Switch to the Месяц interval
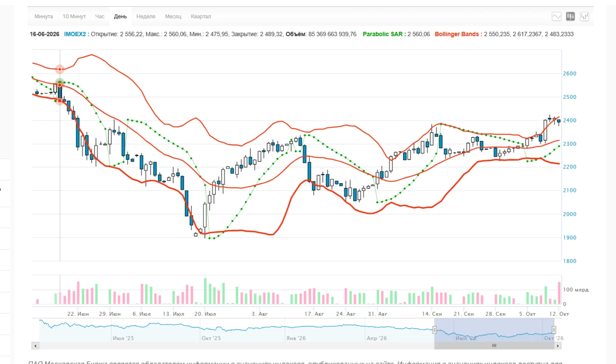 [173, 17]
